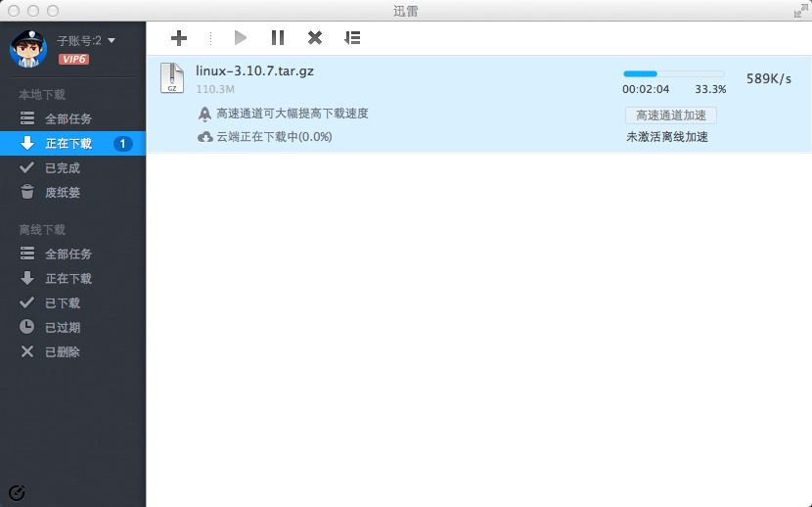Open the 已下载 offline list

pyautogui.click(x=73, y=302)
